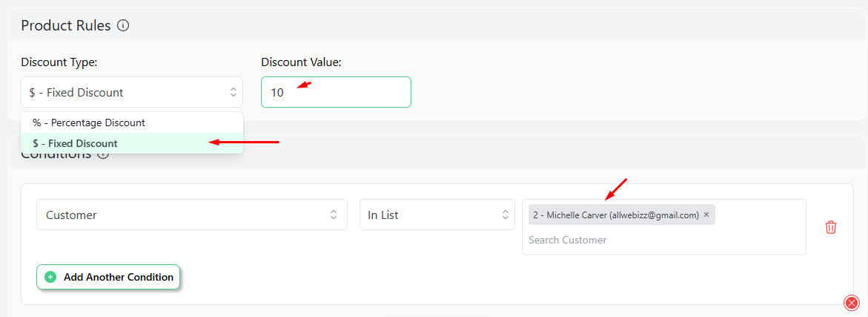Delete the customer condition with trash icon
The width and height of the screenshot is (868, 317).
click(830, 227)
